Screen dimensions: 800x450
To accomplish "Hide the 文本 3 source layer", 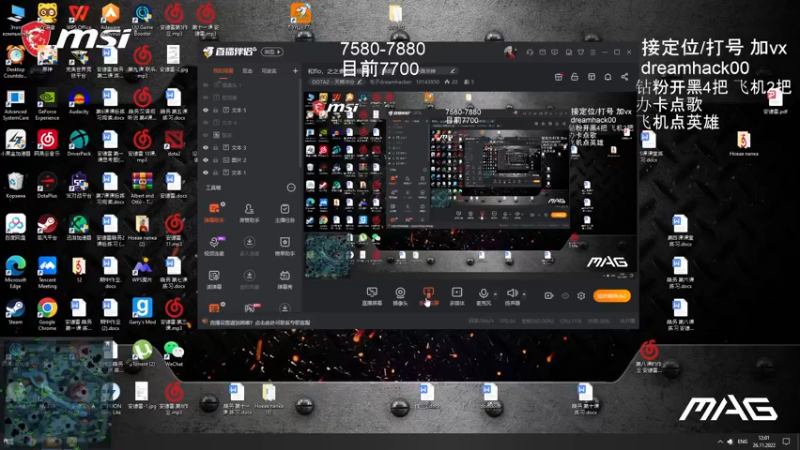I will [206, 147].
